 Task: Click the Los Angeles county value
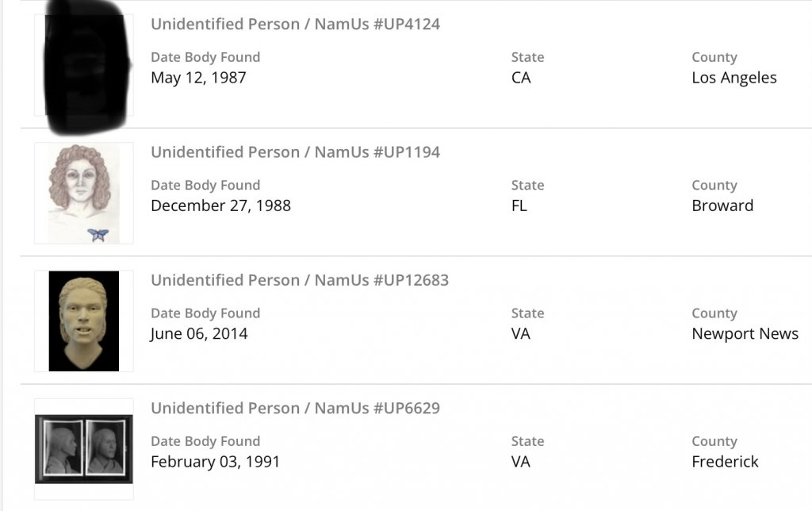(733, 78)
